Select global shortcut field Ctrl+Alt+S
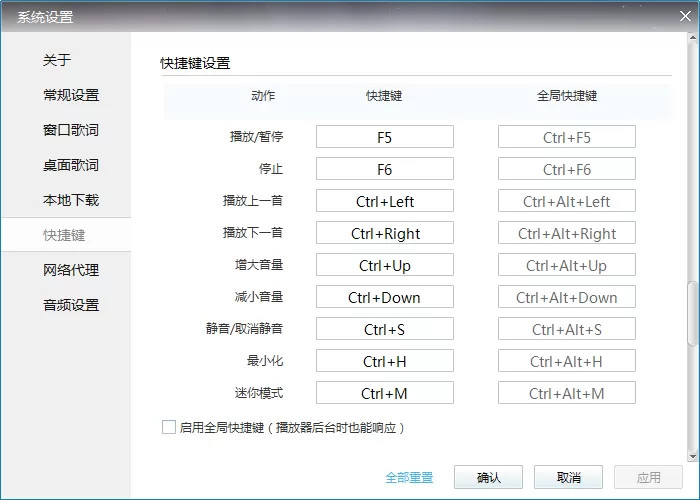Viewport: 700px width, 500px height. point(567,329)
